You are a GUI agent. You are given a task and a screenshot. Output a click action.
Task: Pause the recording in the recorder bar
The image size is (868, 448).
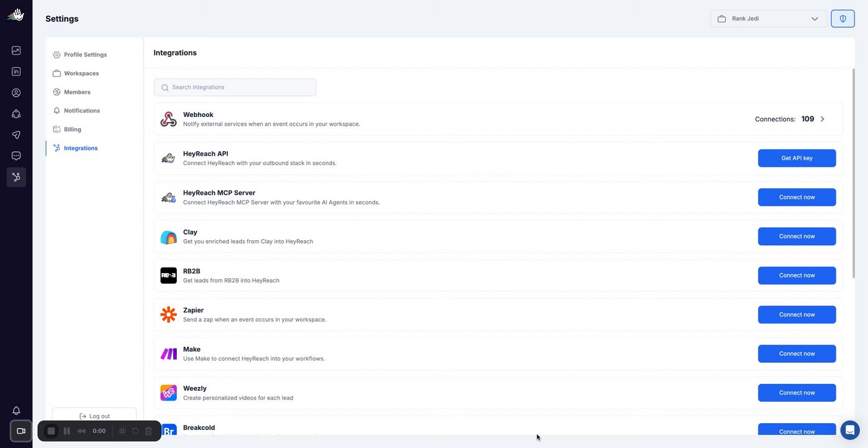click(67, 431)
